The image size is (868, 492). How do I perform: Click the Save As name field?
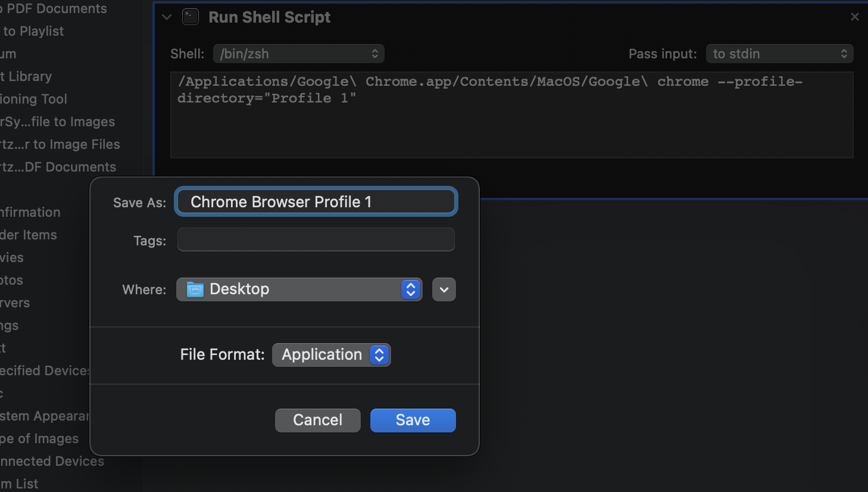coord(316,202)
